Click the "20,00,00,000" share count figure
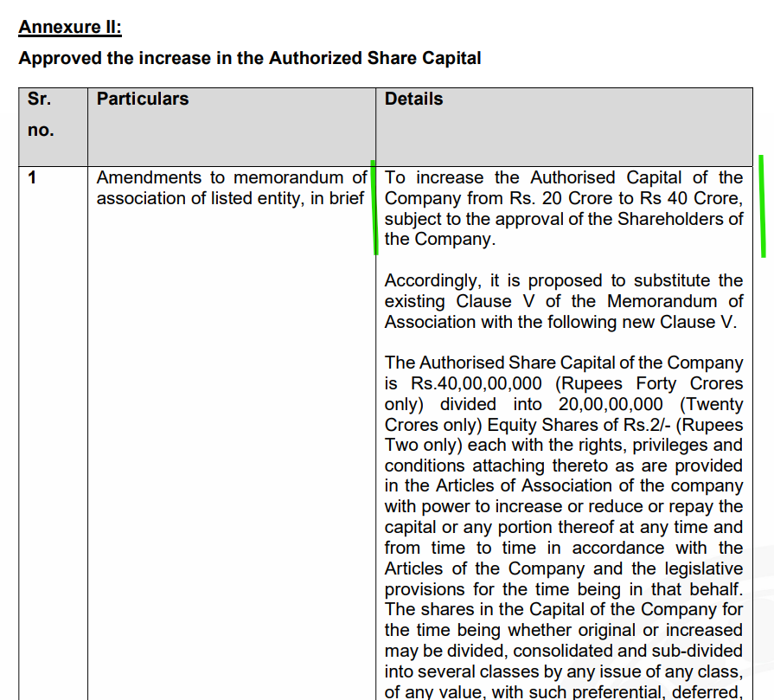 click(x=611, y=404)
